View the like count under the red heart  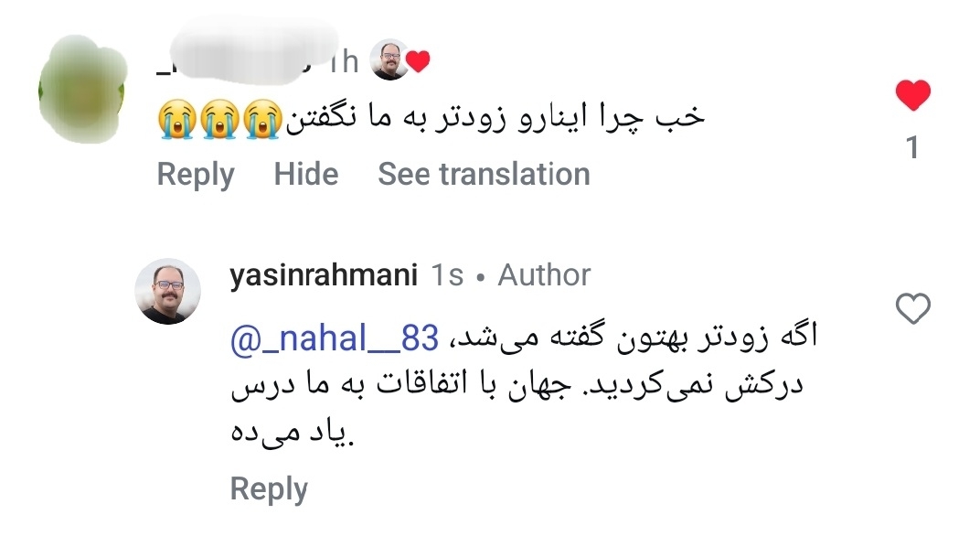(911, 146)
